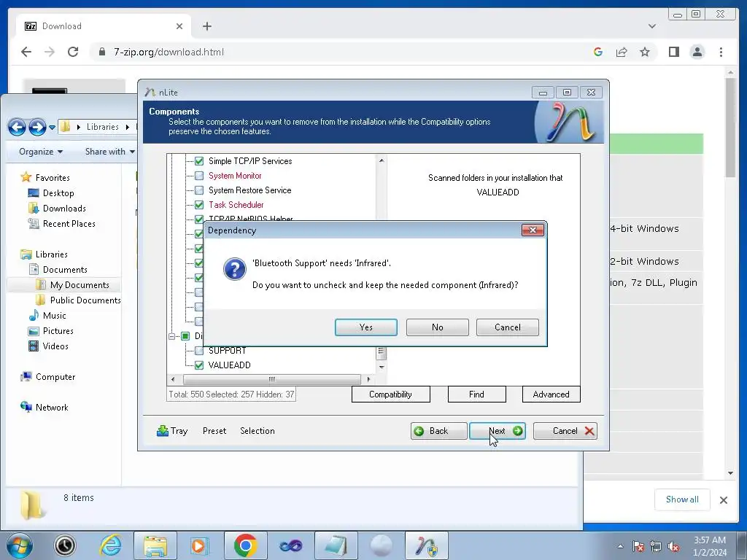Select the Download tab in Chrome
Viewport: 747px width, 560px height.
[x=104, y=26]
